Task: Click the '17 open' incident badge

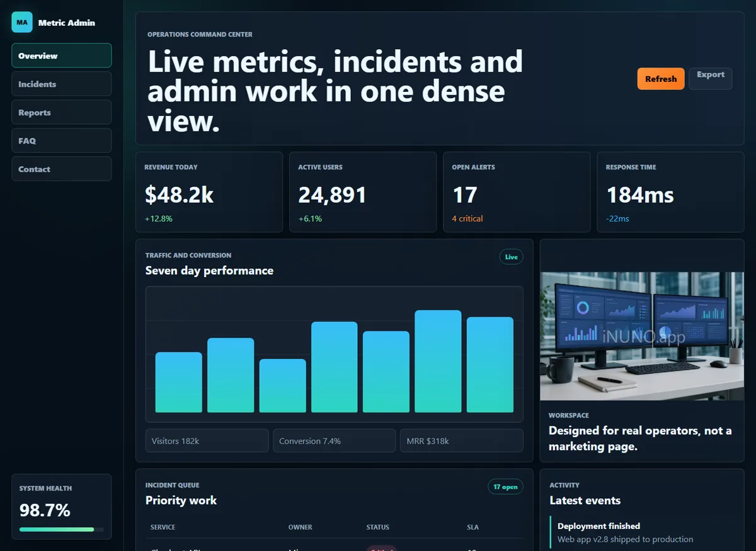Action: (x=505, y=487)
